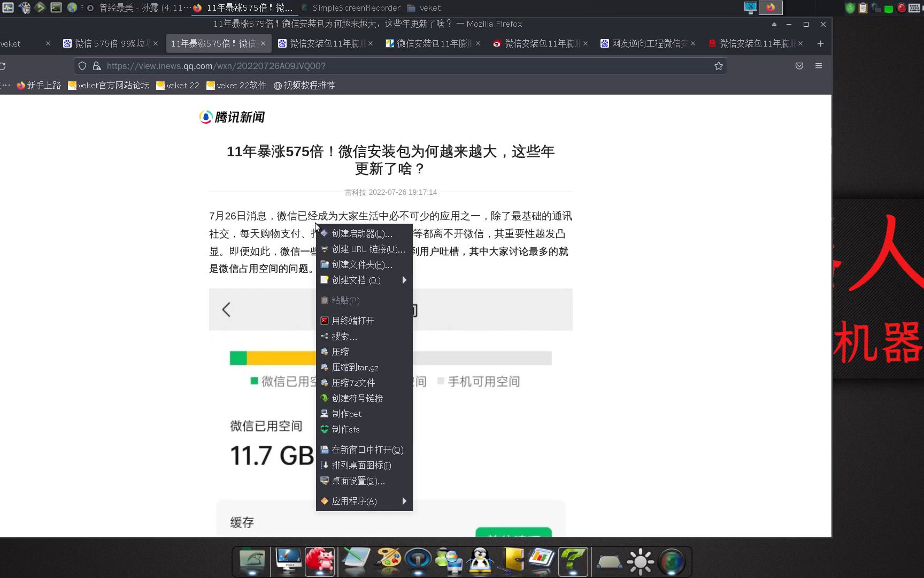
Task: Open the veket monitor dock icon
Action: click(288, 561)
